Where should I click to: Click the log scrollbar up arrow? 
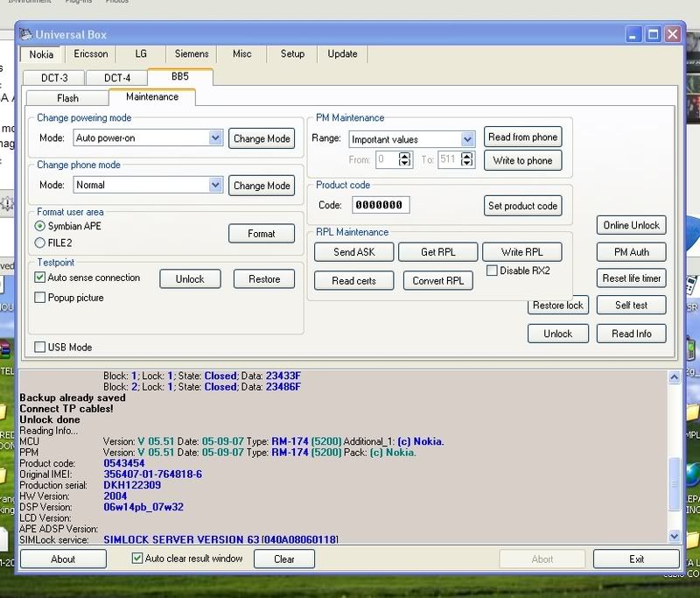674,377
